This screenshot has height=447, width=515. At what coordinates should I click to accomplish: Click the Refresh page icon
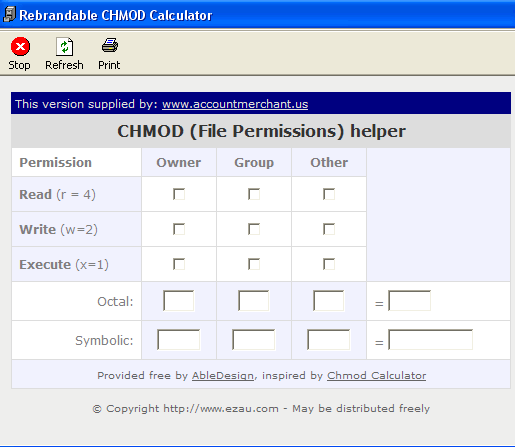(64, 46)
